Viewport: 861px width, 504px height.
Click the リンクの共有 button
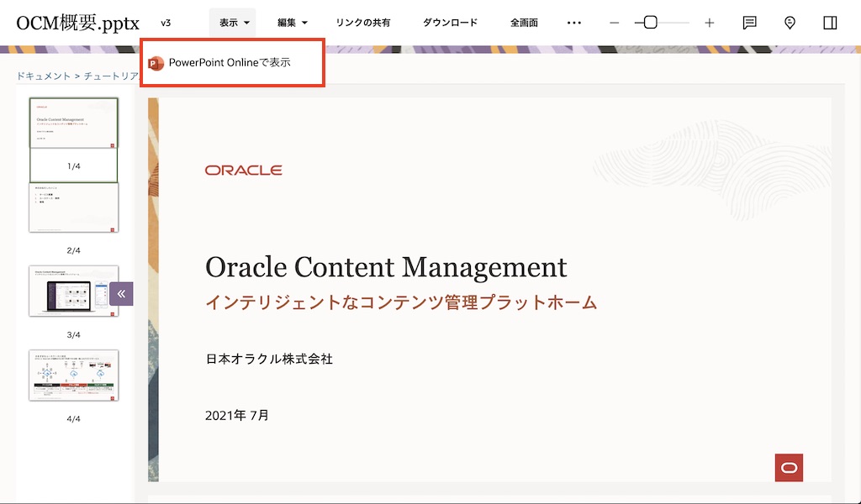(362, 23)
